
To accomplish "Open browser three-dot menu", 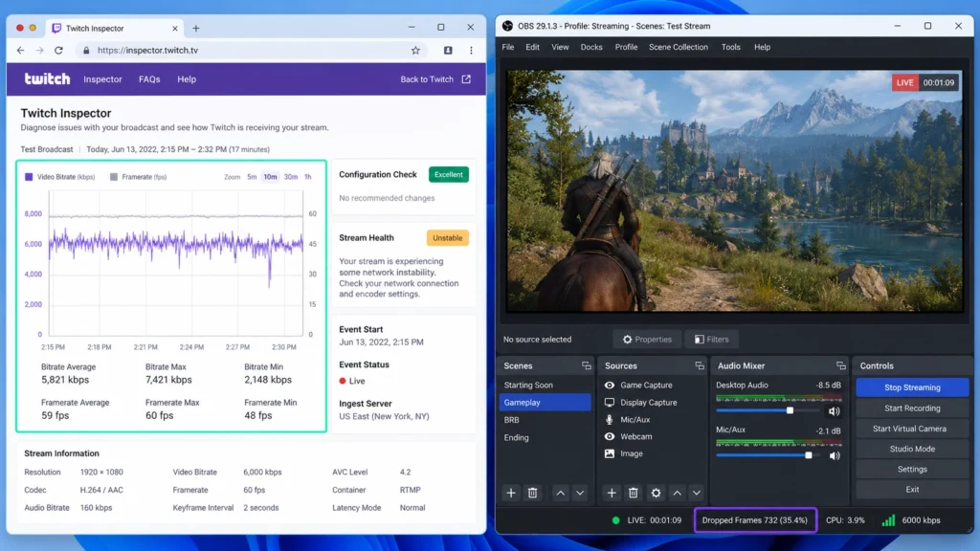I will click(471, 50).
